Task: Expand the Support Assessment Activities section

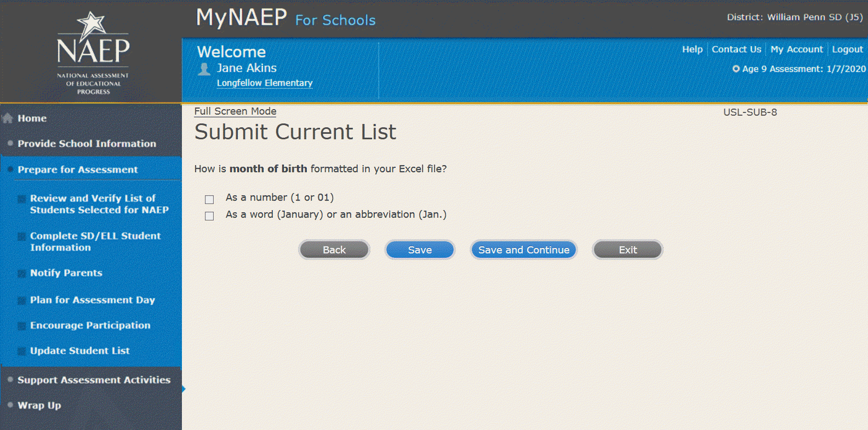Action: coord(94,380)
